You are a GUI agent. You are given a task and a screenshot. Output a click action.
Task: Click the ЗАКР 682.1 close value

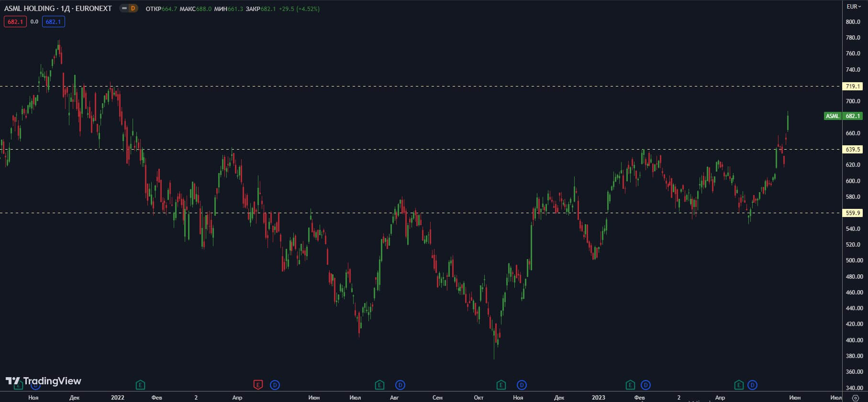[261, 9]
